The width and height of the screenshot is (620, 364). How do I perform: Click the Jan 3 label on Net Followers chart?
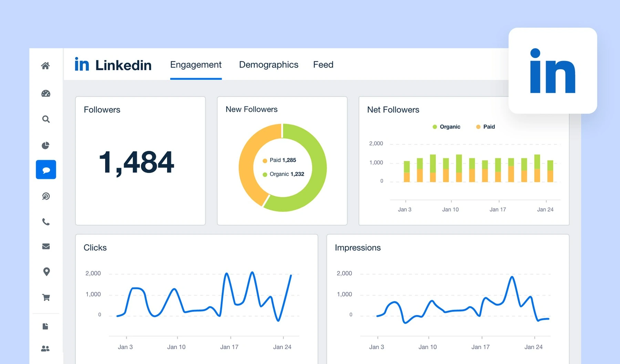point(405,210)
